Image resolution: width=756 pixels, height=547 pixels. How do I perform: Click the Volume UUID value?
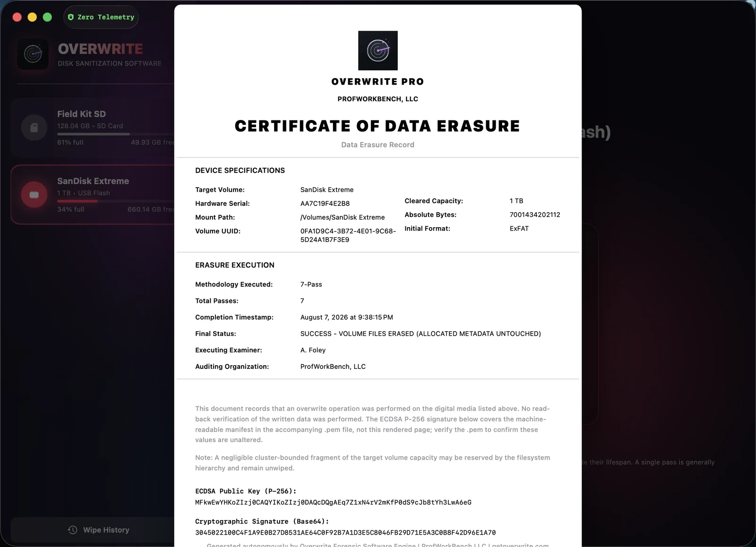click(348, 235)
